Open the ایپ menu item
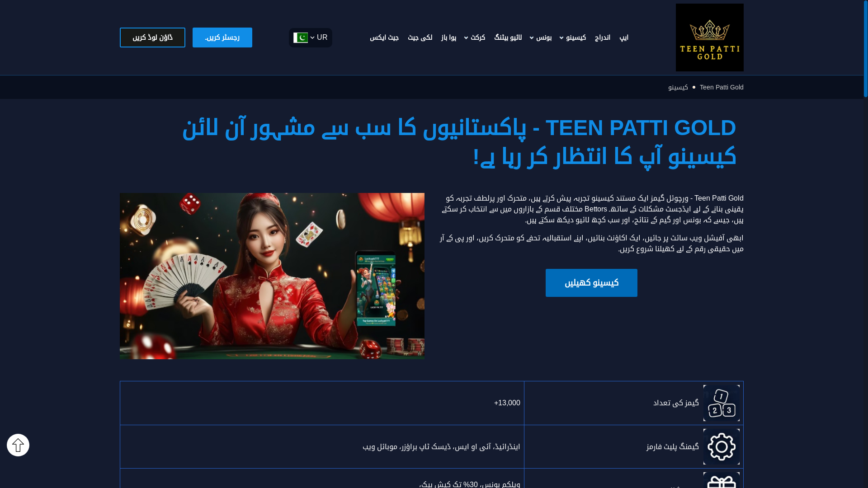 624,38
